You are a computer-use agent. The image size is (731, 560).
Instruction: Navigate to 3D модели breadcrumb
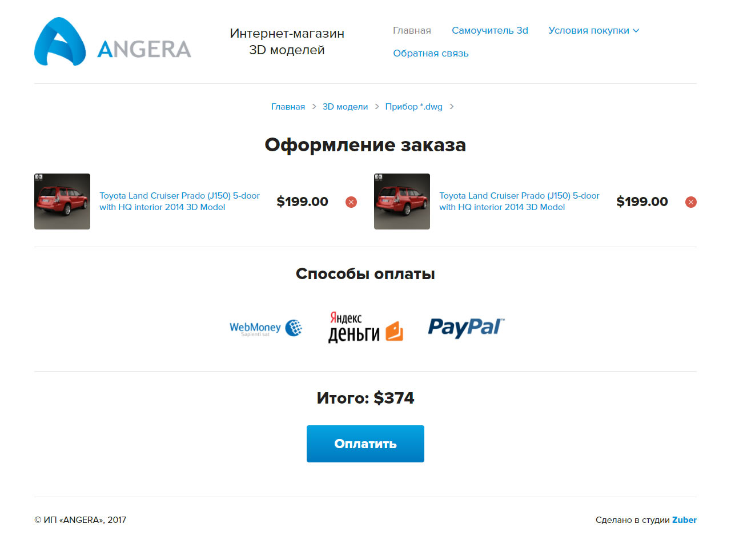click(x=345, y=107)
